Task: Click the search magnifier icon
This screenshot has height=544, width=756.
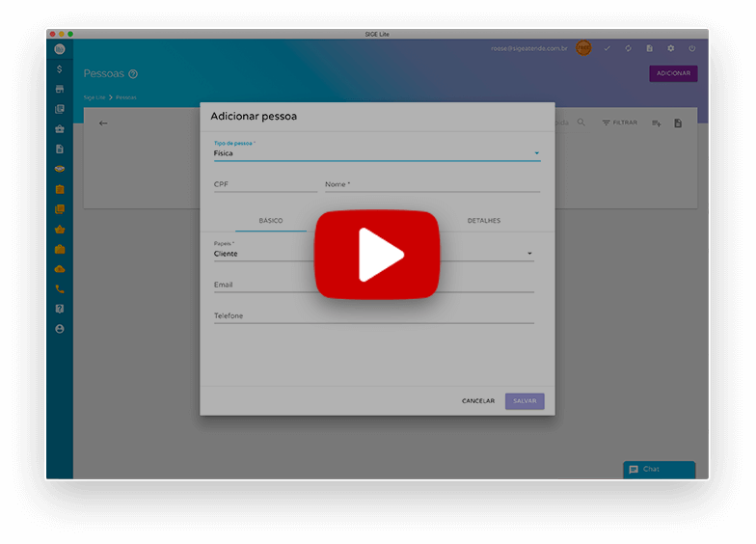Action: [580, 122]
